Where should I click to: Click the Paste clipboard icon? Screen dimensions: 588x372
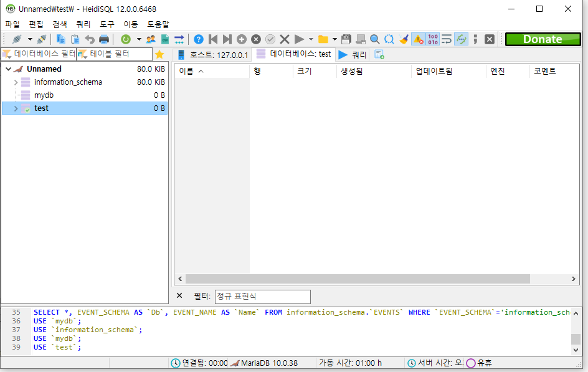[75, 39]
